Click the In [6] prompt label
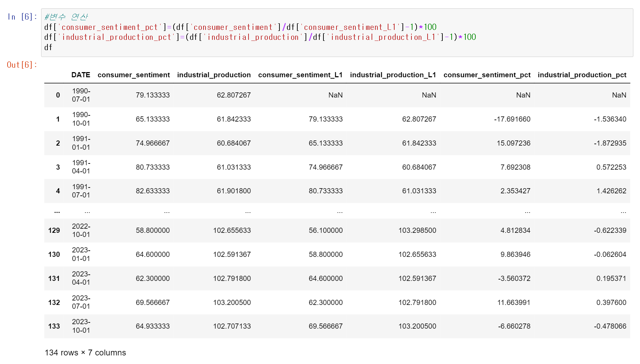This screenshot has width=640, height=364. coord(22,17)
